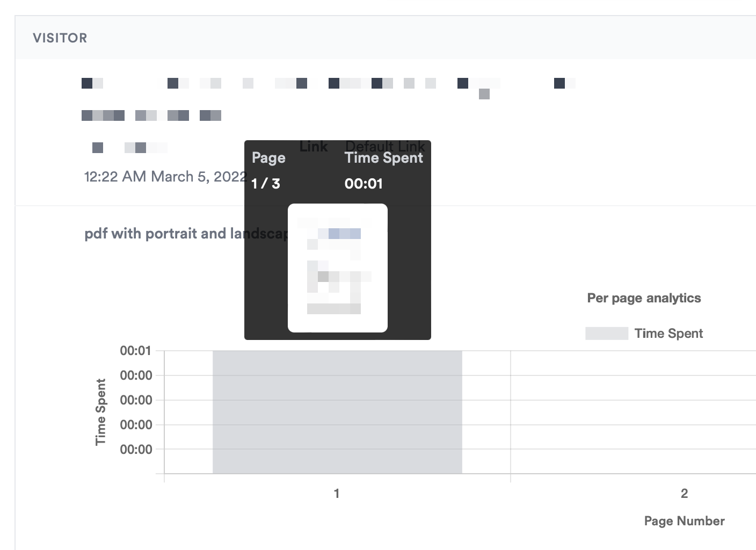Click the vertical Time Spent axis title
Viewport: 756px width, 550px height.
tap(100, 412)
